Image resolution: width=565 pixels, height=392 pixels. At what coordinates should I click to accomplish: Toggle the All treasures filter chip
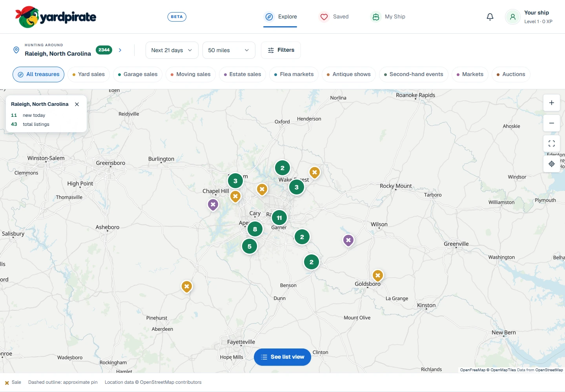38,74
